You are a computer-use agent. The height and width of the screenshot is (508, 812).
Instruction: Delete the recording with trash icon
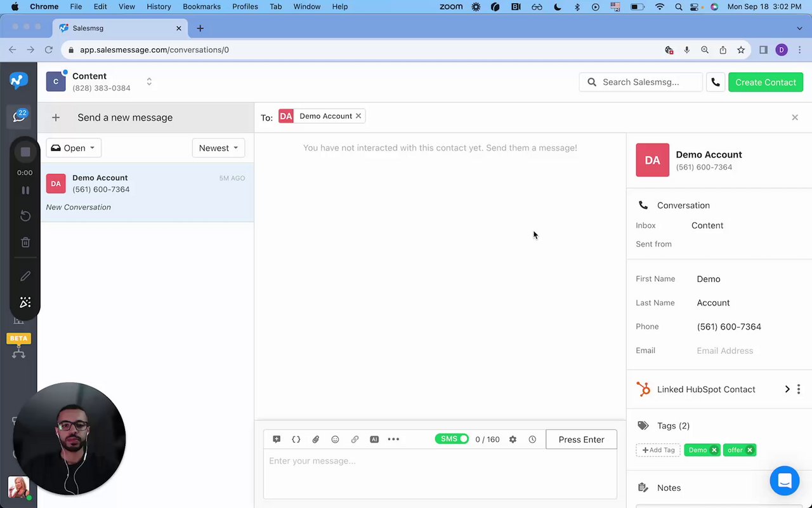25,242
